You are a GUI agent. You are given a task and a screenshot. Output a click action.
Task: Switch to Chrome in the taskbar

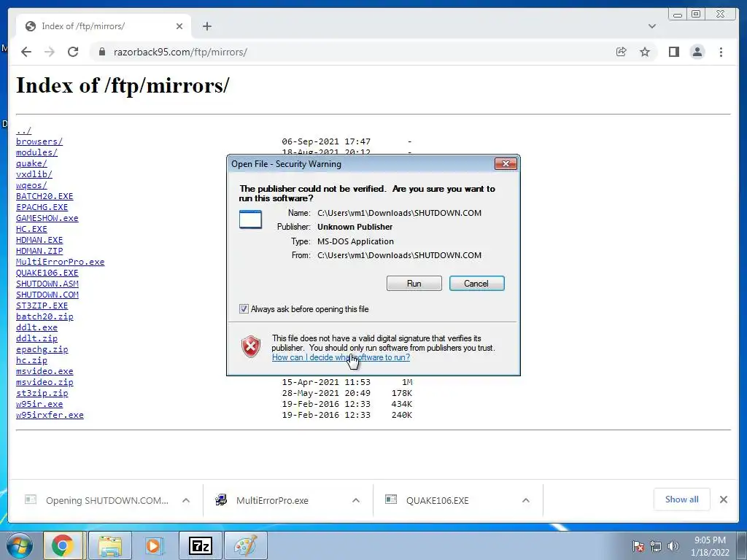tap(63, 545)
